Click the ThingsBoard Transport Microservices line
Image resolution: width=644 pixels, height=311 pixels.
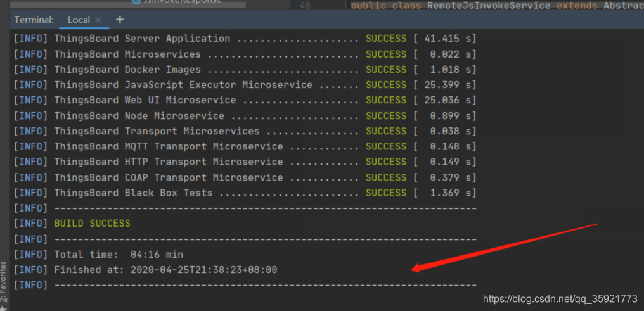pos(245,131)
